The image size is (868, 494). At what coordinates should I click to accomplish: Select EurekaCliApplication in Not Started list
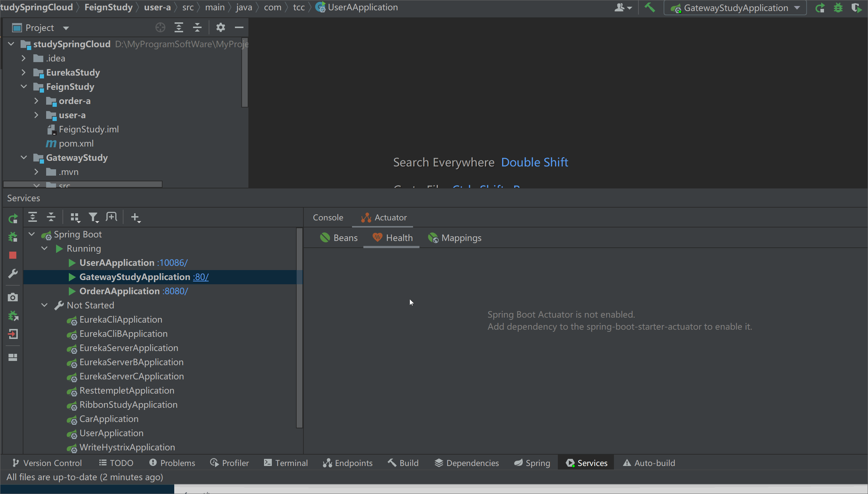click(x=120, y=319)
